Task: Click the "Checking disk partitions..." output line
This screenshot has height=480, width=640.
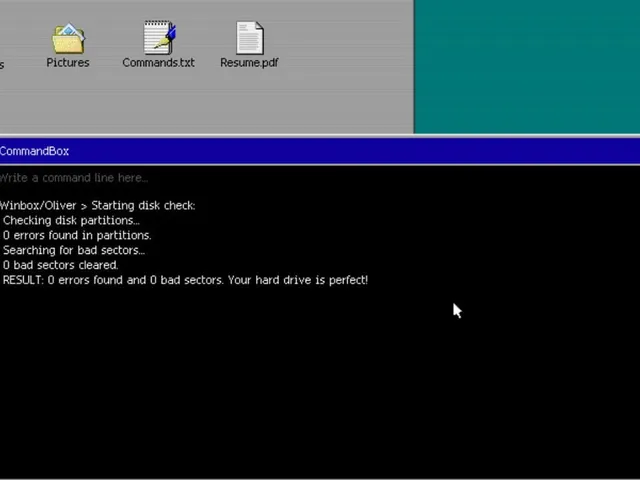Action: coord(71,220)
